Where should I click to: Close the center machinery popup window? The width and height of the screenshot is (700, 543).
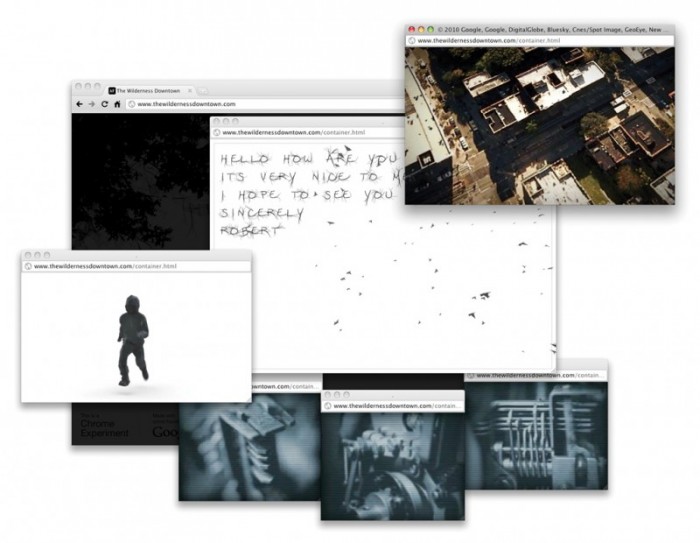328,395
